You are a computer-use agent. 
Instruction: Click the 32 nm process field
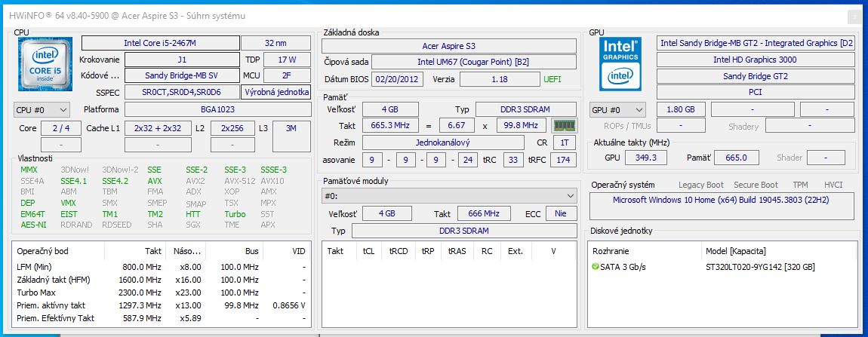(x=276, y=43)
